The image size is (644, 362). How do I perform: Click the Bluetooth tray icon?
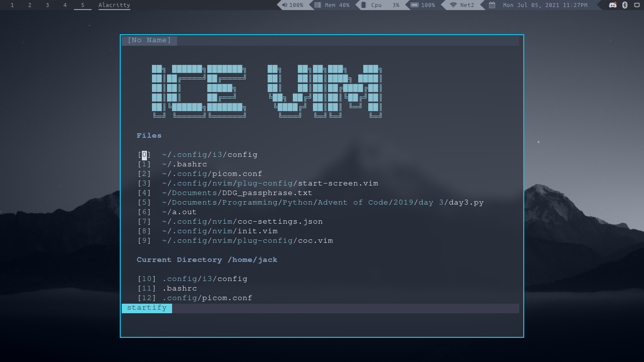(x=625, y=5)
